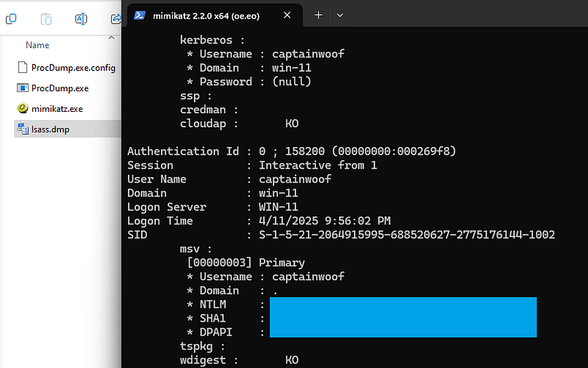
Task: Click the ProcDump.exe.config document icon
Action: point(22,68)
